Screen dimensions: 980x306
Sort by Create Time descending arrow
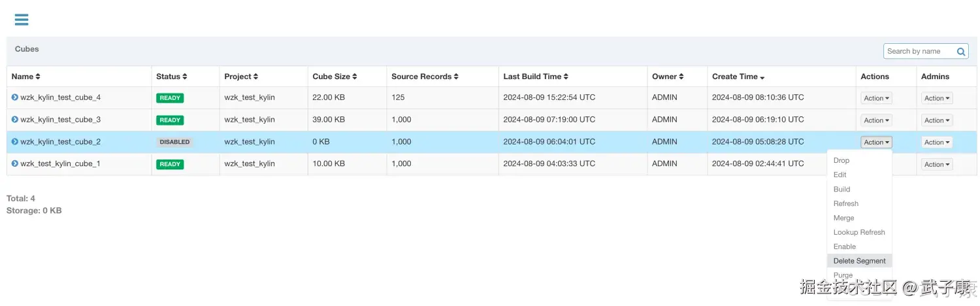(x=762, y=77)
